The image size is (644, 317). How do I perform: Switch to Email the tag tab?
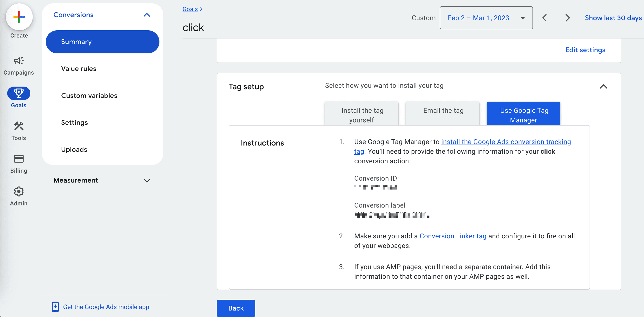pyautogui.click(x=443, y=114)
